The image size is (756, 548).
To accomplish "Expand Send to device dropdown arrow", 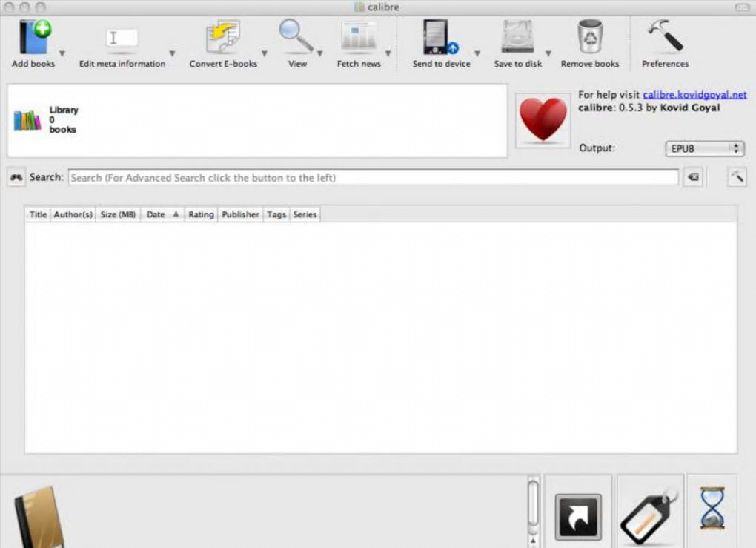I will point(477,53).
